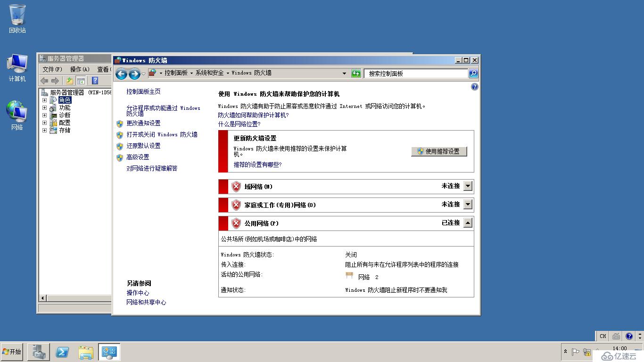The height and width of the screenshot is (362, 644).
Task: Expand the 存储 tree node
Action: point(44,130)
